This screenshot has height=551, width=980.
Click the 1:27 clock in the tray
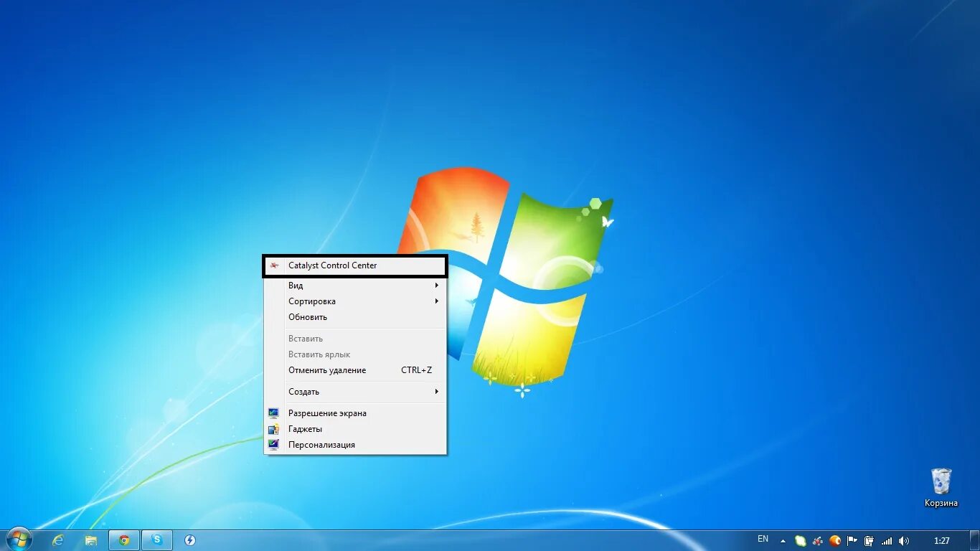click(942, 541)
